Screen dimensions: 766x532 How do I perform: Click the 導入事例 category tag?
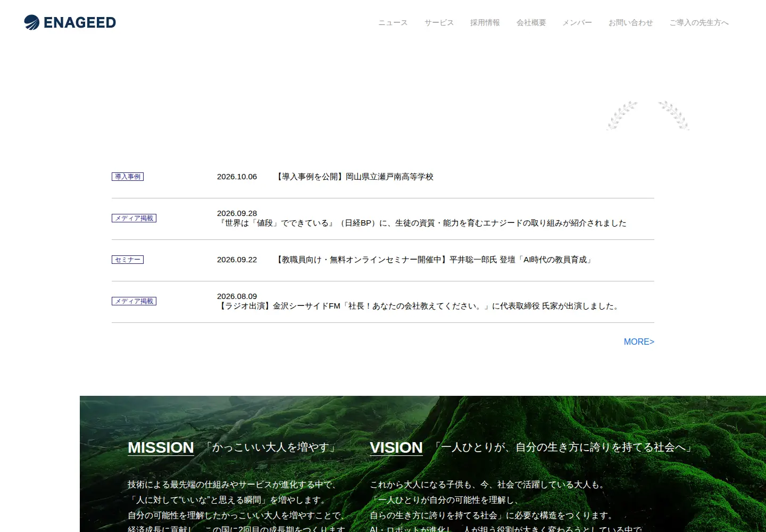click(x=128, y=177)
